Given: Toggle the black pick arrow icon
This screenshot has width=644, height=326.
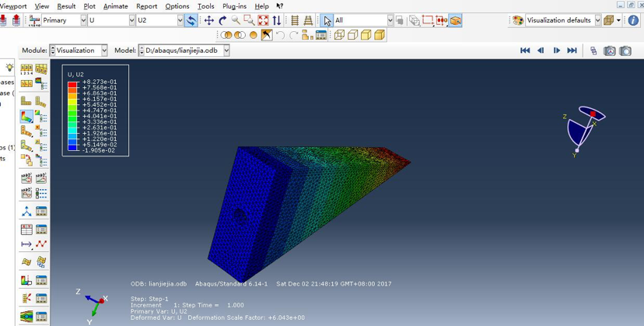Looking at the screenshot, I should click(x=267, y=35).
